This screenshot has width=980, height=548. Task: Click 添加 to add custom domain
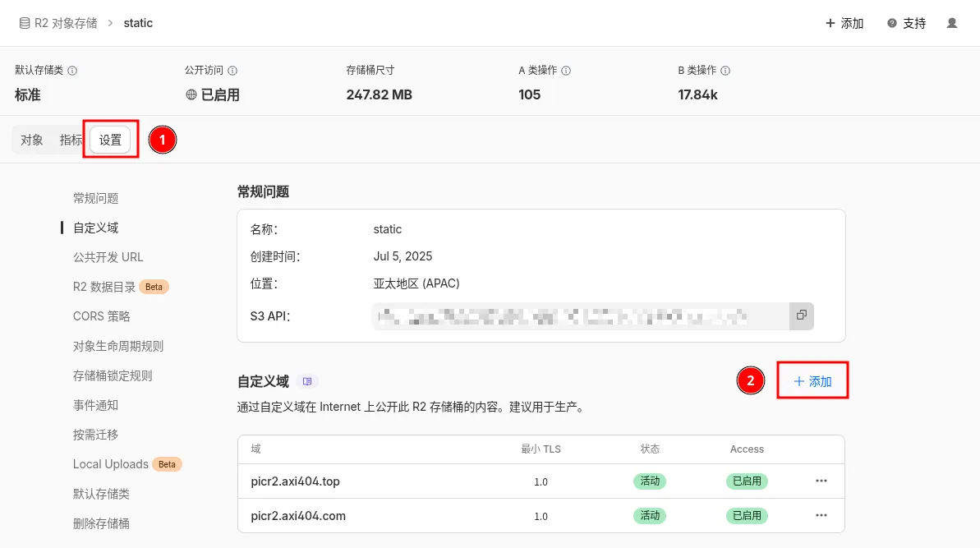click(x=812, y=382)
